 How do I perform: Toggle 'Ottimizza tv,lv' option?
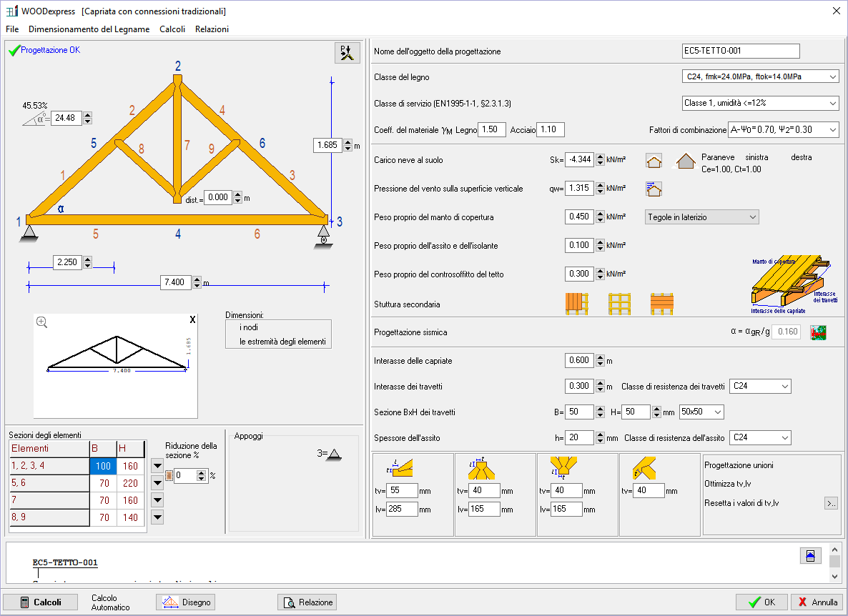(x=727, y=484)
